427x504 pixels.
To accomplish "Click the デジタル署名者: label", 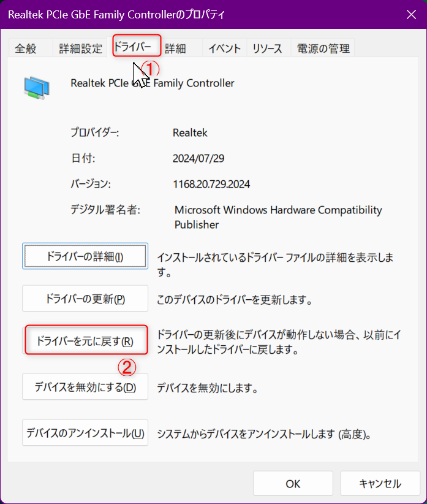I will (105, 210).
